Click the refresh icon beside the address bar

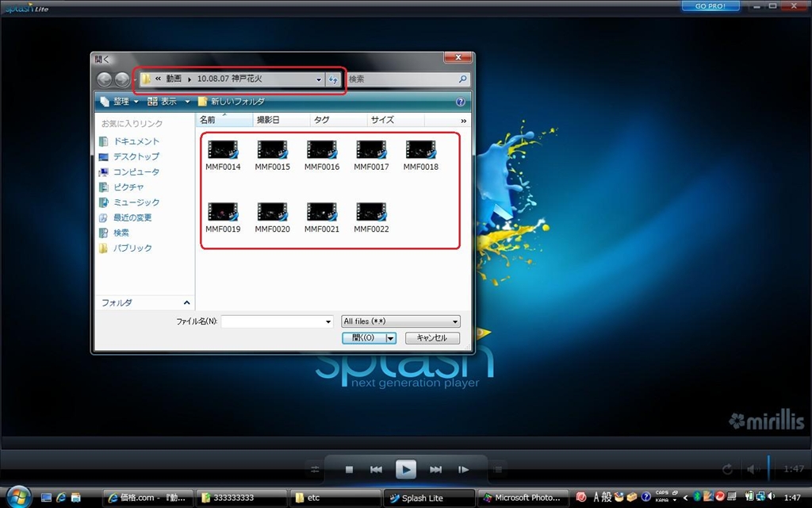point(334,79)
